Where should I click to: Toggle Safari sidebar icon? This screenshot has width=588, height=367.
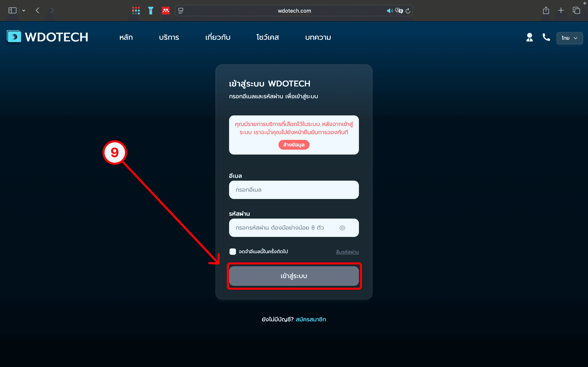tap(12, 10)
